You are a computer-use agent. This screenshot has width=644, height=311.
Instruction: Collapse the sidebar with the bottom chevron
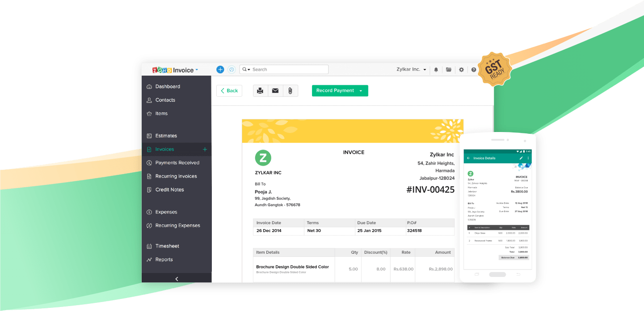(x=177, y=279)
